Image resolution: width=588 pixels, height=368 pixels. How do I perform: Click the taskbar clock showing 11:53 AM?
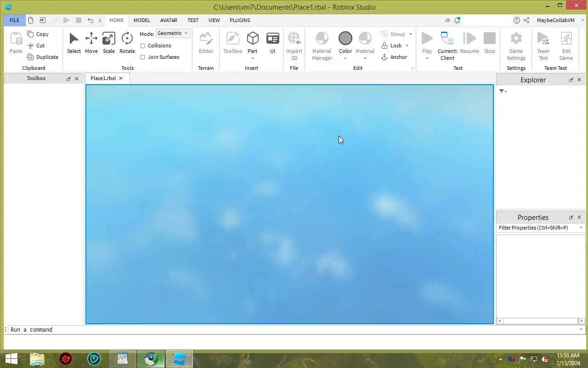pyautogui.click(x=568, y=359)
